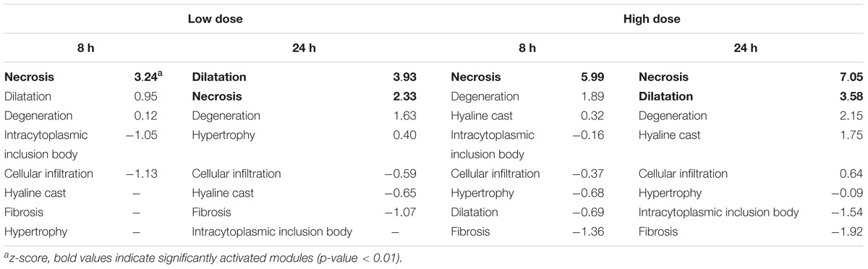Select the Necrosis 5.99 value
The width and height of the screenshot is (868, 269).
(593, 77)
